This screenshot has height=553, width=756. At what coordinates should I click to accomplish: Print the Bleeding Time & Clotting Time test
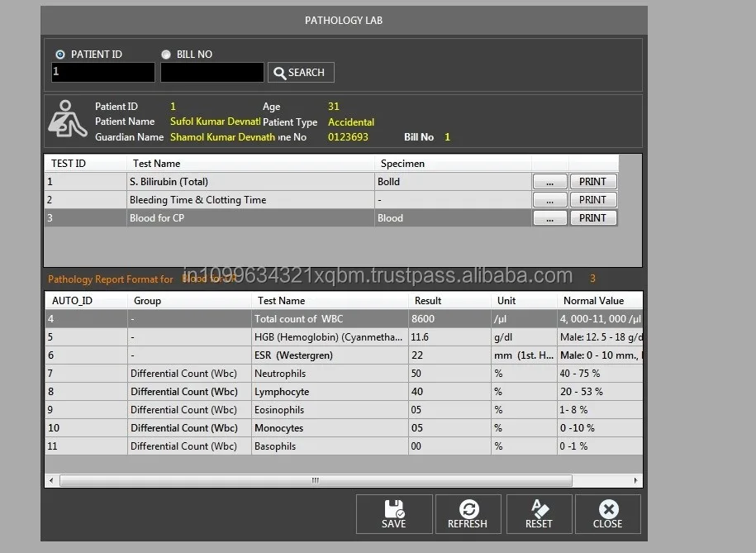[592, 200]
